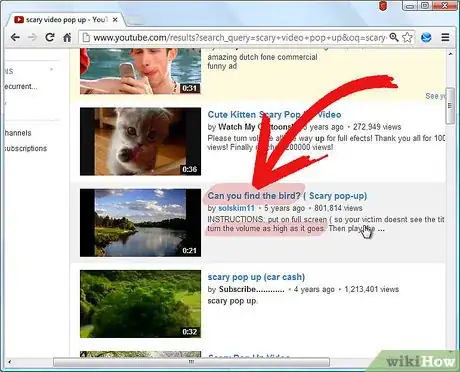The height and width of the screenshot is (372, 460).
Task: Click the green forest video thumbnail
Action: click(140, 304)
